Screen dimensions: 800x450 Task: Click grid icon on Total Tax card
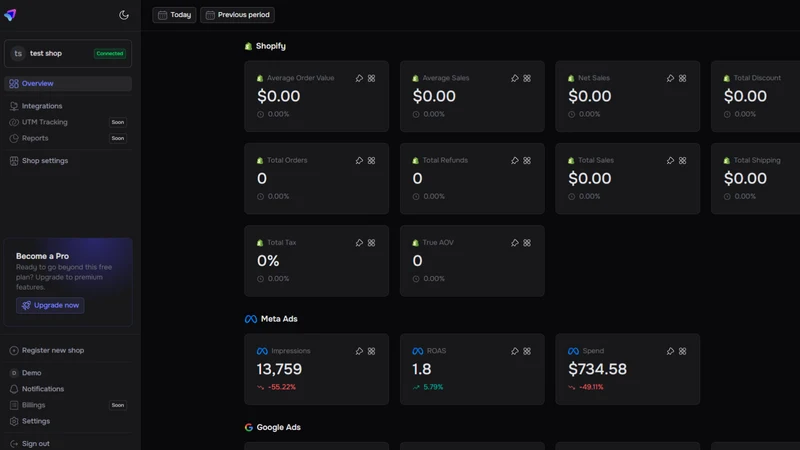pyautogui.click(x=371, y=243)
